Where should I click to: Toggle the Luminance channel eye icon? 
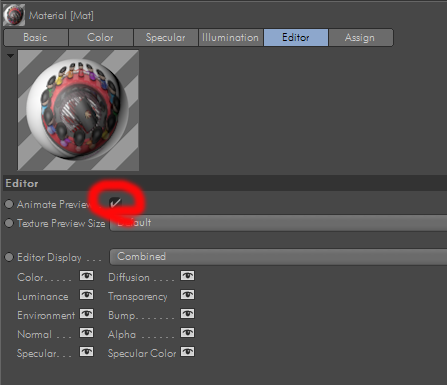[86, 295]
